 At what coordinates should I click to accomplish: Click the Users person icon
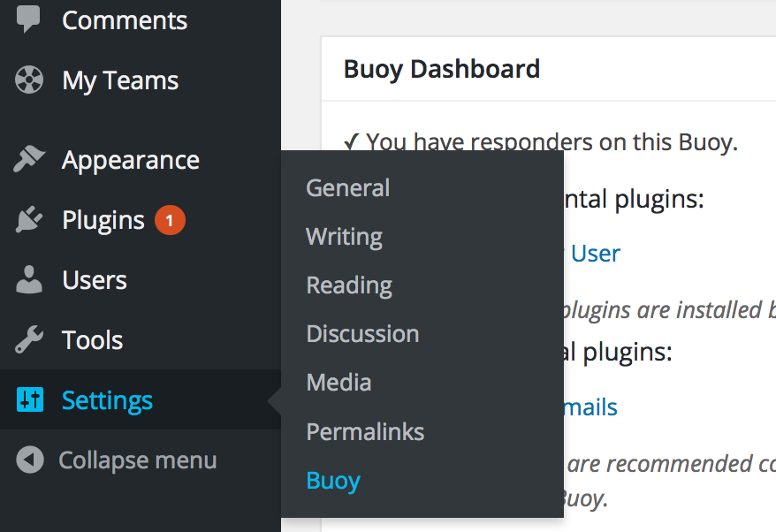[x=28, y=279]
